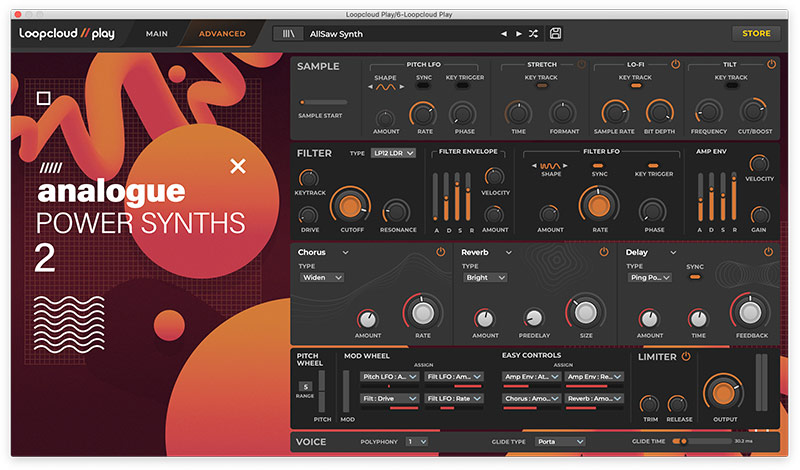Toggle the Stretch section power icon

click(581, 64)
